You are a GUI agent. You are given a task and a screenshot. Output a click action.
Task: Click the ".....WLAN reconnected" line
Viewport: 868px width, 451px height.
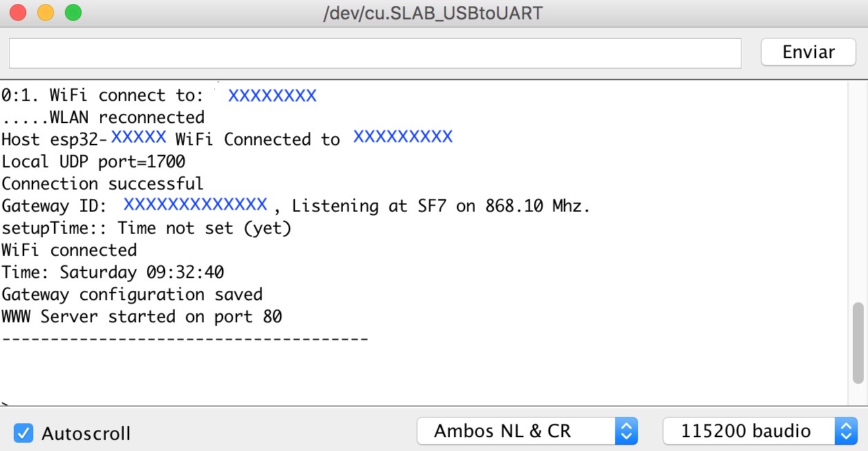(x=103, y=118)
